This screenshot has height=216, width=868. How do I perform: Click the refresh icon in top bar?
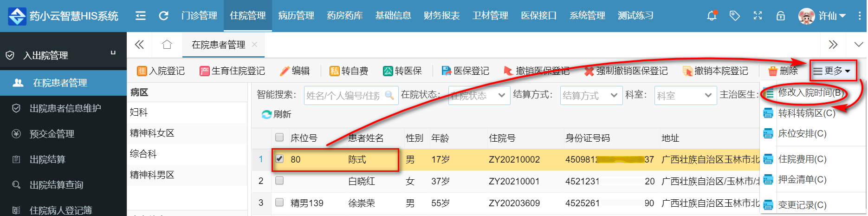click(x=163, y=16)
